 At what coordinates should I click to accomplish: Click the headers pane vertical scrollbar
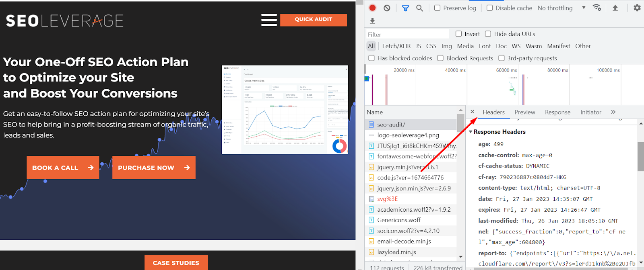(641, 156)
